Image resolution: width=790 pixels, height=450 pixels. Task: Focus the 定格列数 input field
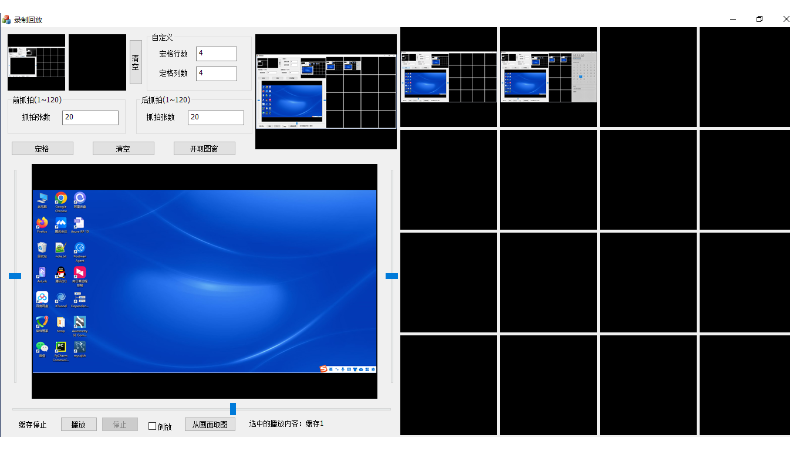pyautogui.click(x=216, y=73)
